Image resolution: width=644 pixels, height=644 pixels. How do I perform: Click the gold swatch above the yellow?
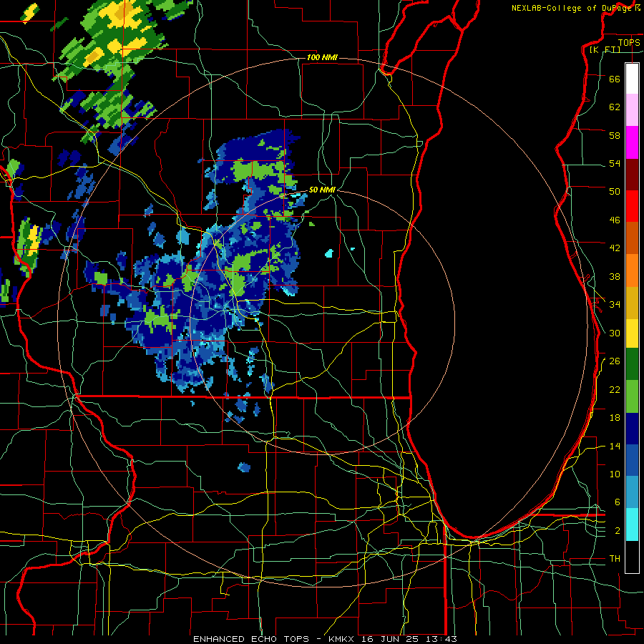(632, 303)
